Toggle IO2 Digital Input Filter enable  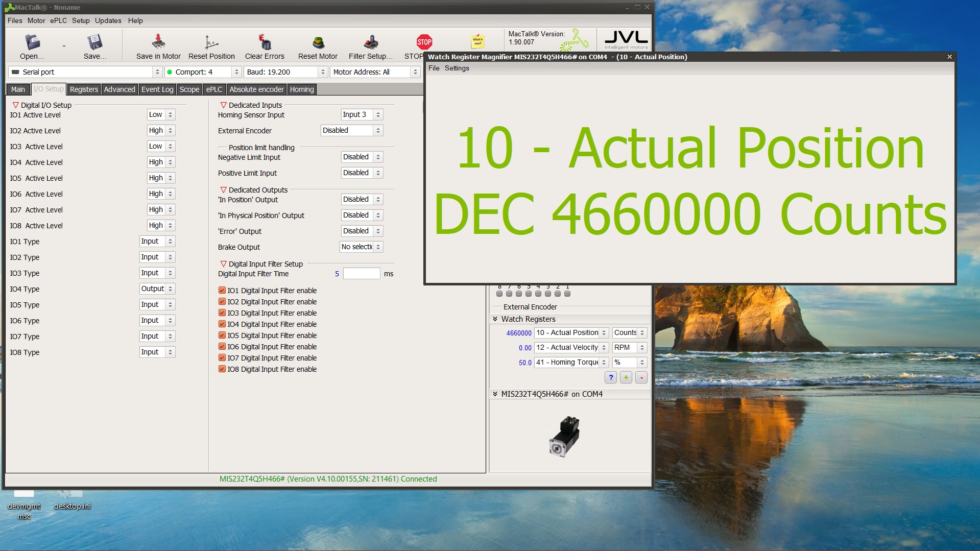point(222,301)
